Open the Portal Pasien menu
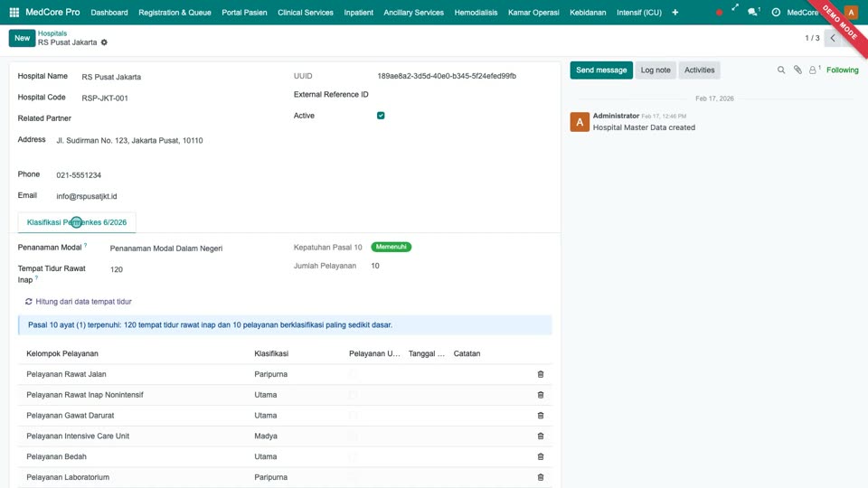This screenshot has height=488, width=868. pyautogui.click(x=244, y=12)
